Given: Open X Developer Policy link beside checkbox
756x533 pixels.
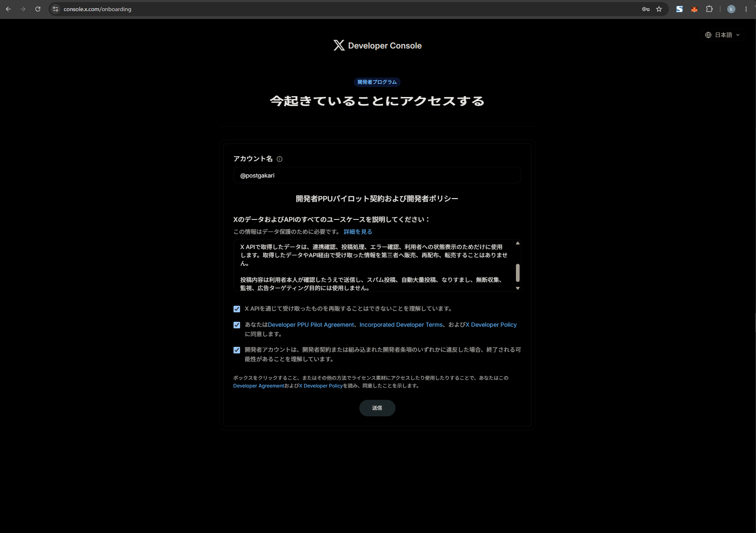Looking at the screenshot, I should coord(491,325).
